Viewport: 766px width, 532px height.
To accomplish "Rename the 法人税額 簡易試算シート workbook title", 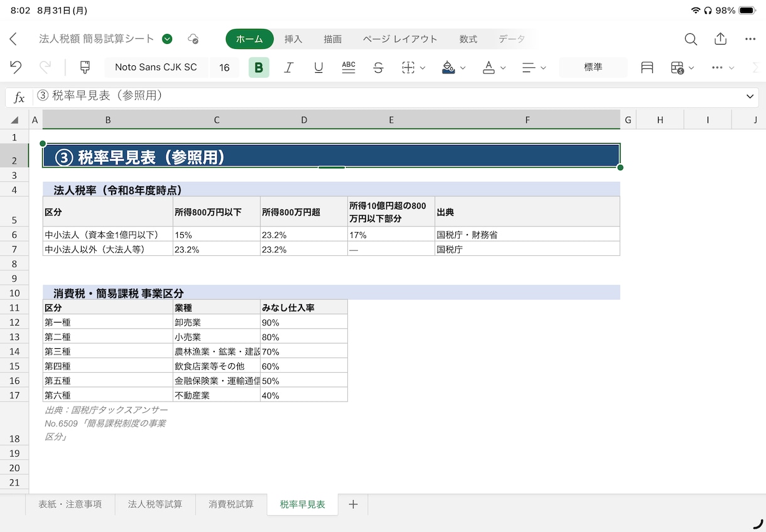I will [x=97, y=39].
